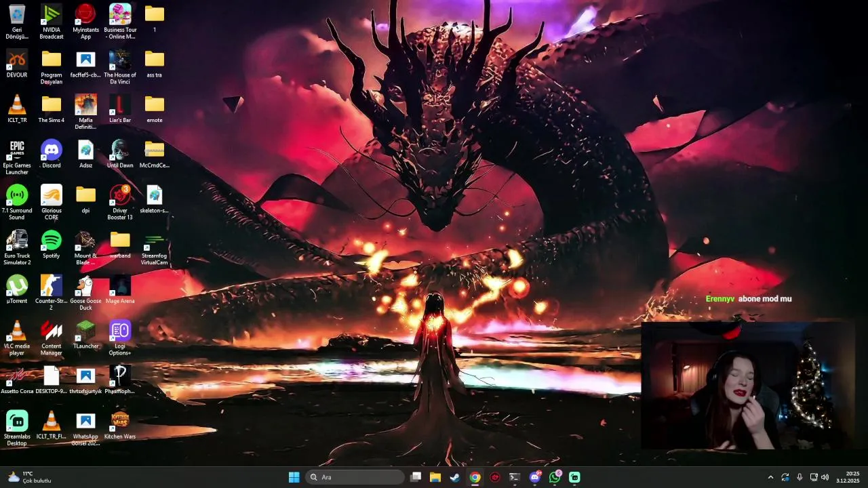Open the ass tra folder
Viewport: 868px width, 488px height.
coord(155,63)
